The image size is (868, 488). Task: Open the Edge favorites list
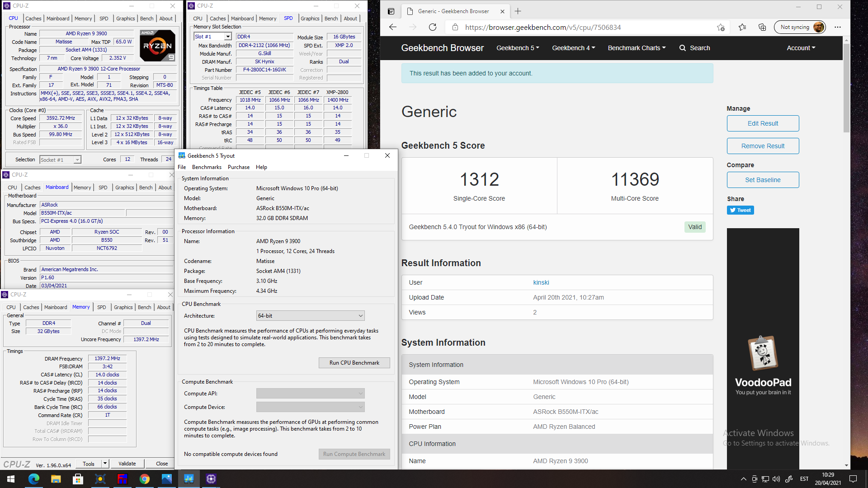[742, 27]
